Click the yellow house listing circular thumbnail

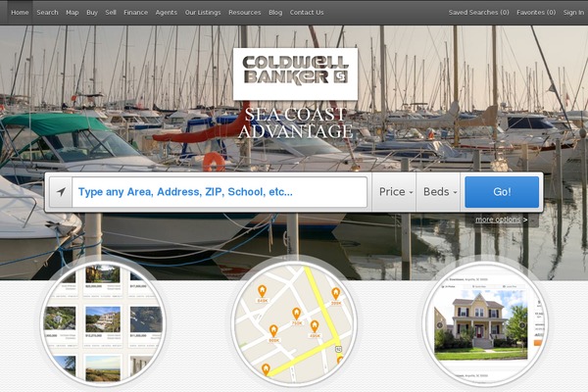(x=485, y=323)
